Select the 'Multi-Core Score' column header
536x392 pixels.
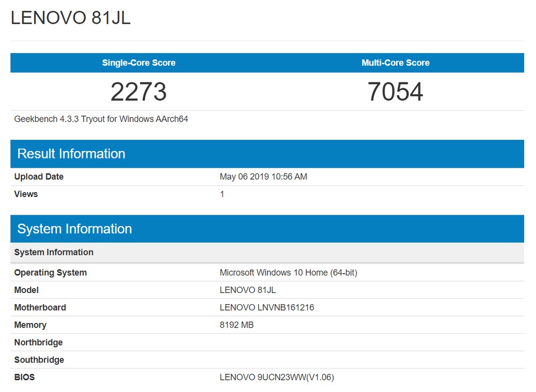[x=396, y=63]
